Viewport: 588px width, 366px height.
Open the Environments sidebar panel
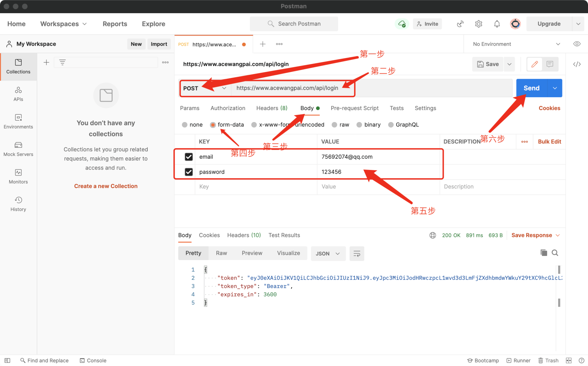tap(18, 122)
